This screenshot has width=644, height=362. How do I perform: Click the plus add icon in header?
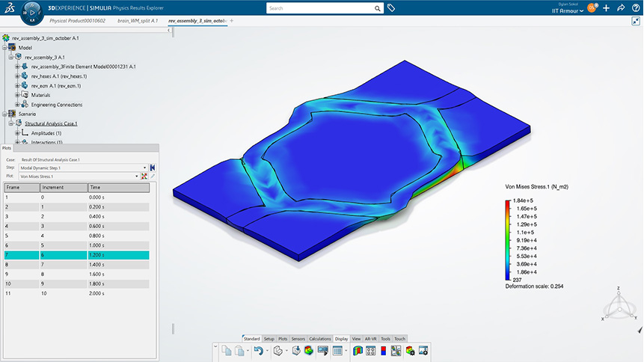coord(606,8)
